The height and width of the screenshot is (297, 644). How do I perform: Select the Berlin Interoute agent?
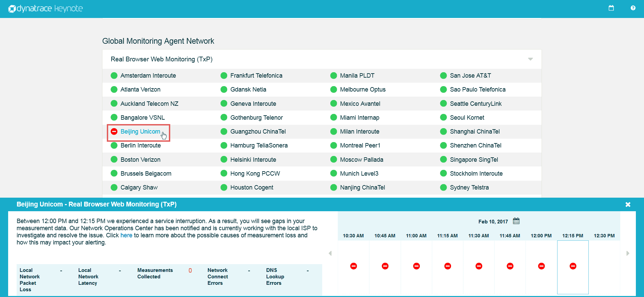(x=141, y=145)
